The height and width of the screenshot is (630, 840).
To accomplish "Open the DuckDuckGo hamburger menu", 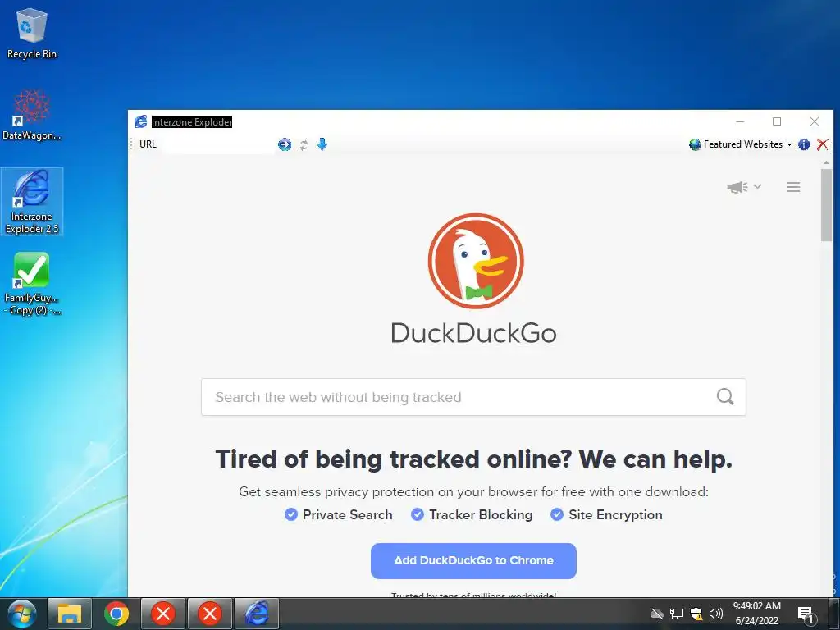I will (793, 187).
